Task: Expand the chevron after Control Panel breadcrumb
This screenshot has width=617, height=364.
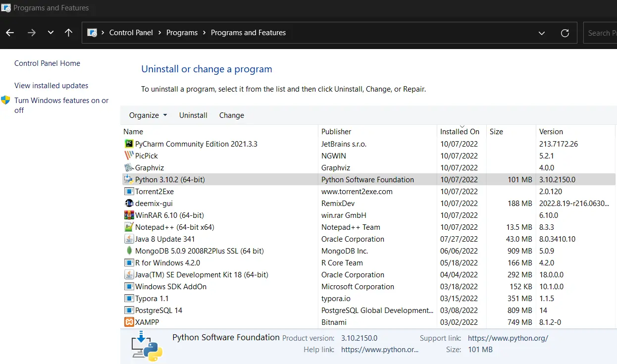Action: [x=160, y=33]
